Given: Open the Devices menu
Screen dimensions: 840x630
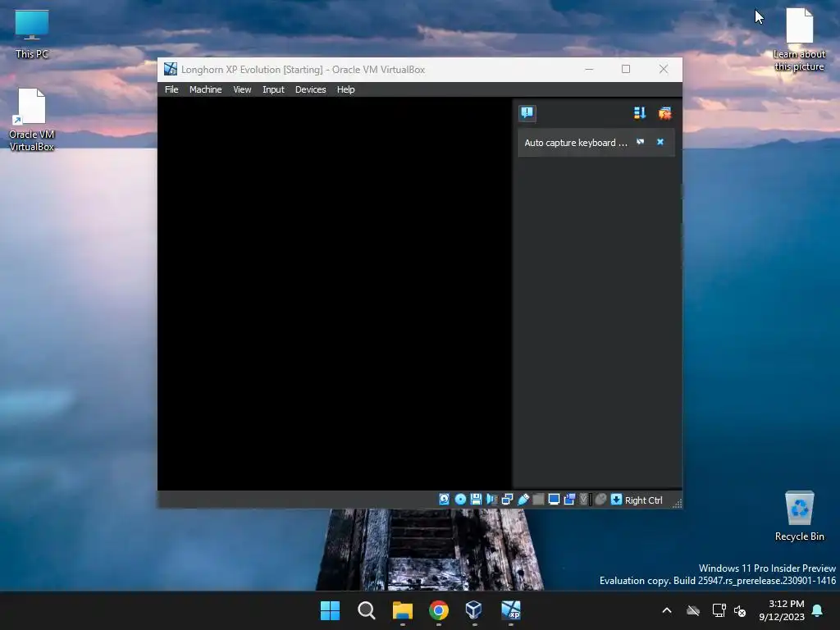Looking at the screenshot, I should click(x=310, y=89).
